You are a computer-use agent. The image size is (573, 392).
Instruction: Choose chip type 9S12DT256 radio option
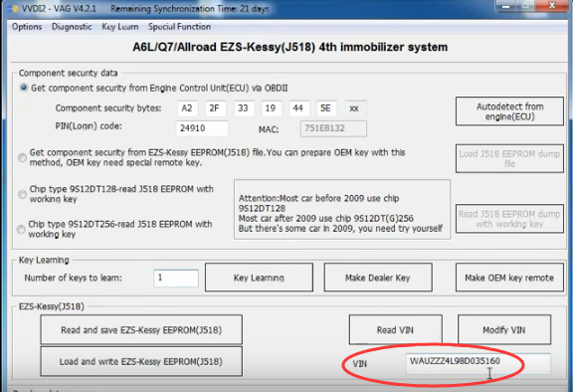click(21, 229)
